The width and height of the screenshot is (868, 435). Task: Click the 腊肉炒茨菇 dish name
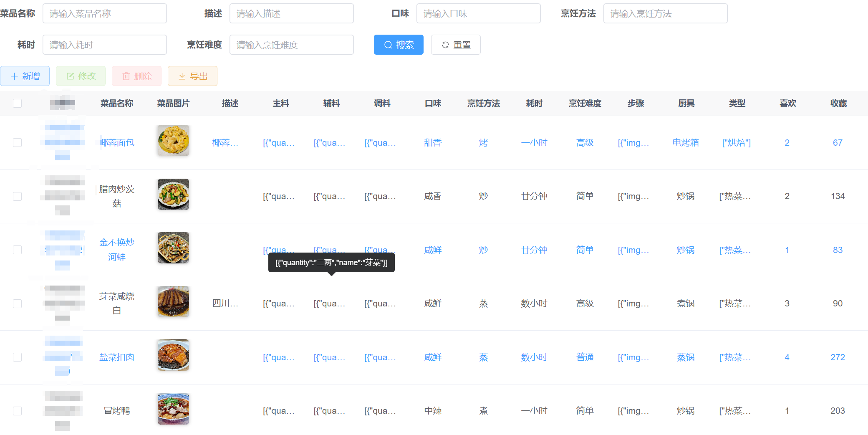pyautogui.click(x=117, y=196)
